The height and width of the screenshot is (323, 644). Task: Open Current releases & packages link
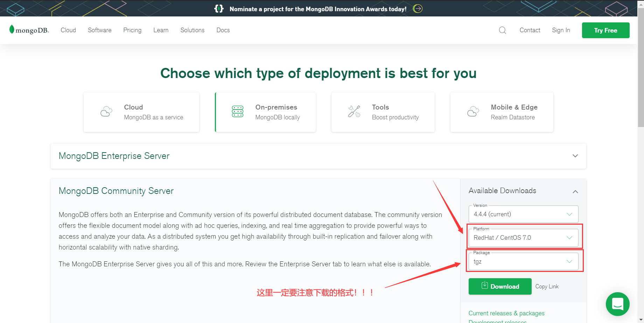[x=506, y=313]
